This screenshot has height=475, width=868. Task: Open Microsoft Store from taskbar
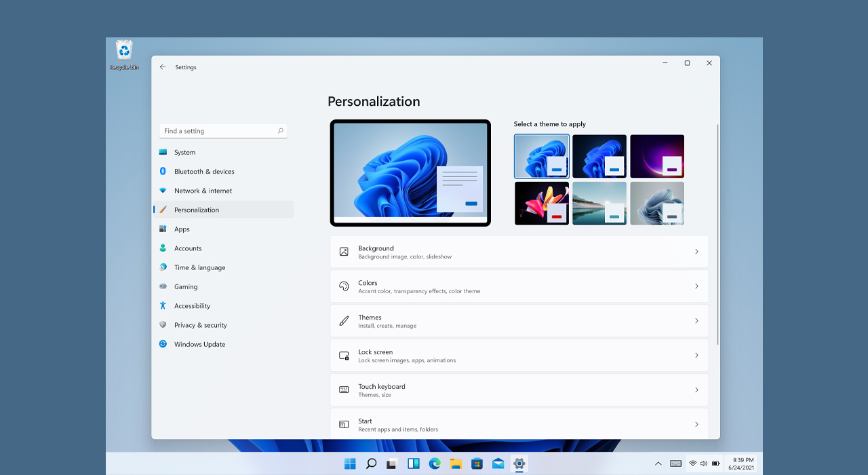[477, 463]
